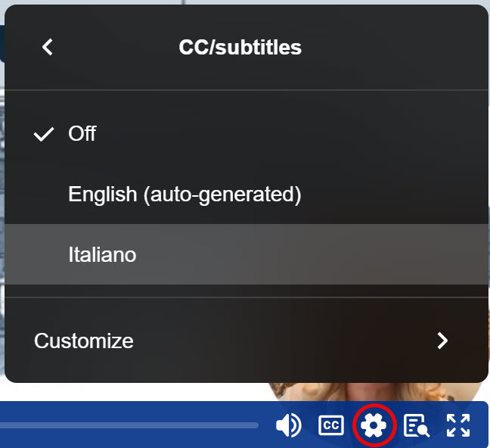The width and height of the screenshot is (490, 448).
Task: Click the checkmark beside the Off option
Action: (45, 134)
